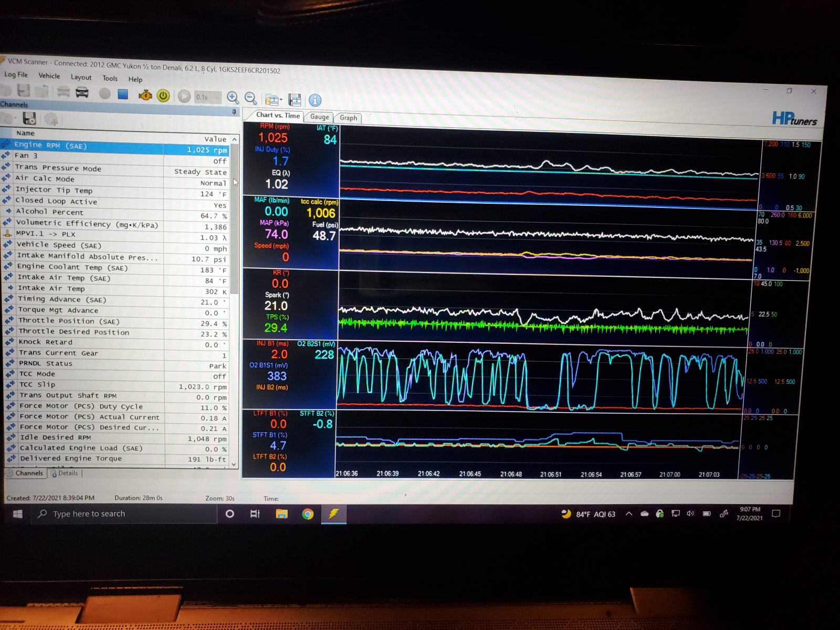Click the channel list scroll down arrow
Image resolution: width=840 pixels, height=630 pixels.
pyautogui.click(x=234, y=464)
